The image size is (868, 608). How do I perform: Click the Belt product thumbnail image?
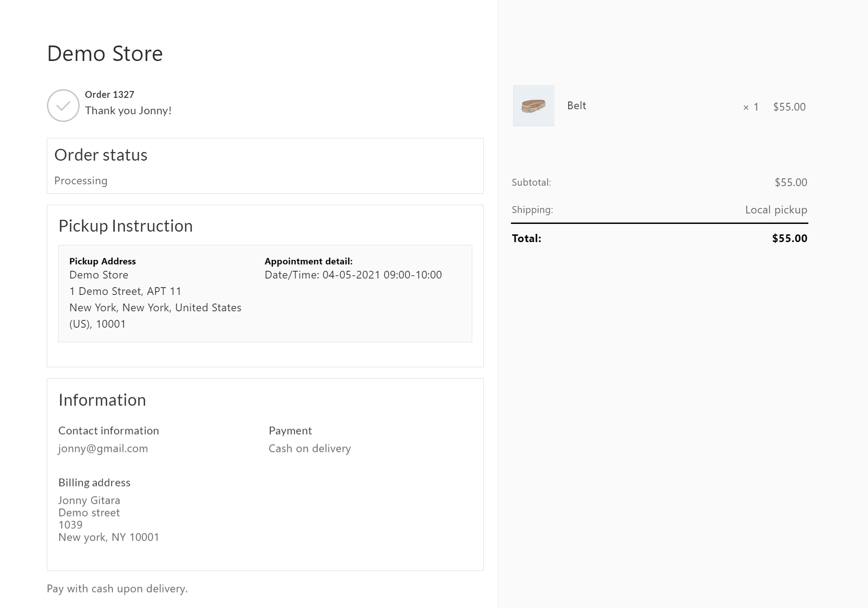coord(533,106)
